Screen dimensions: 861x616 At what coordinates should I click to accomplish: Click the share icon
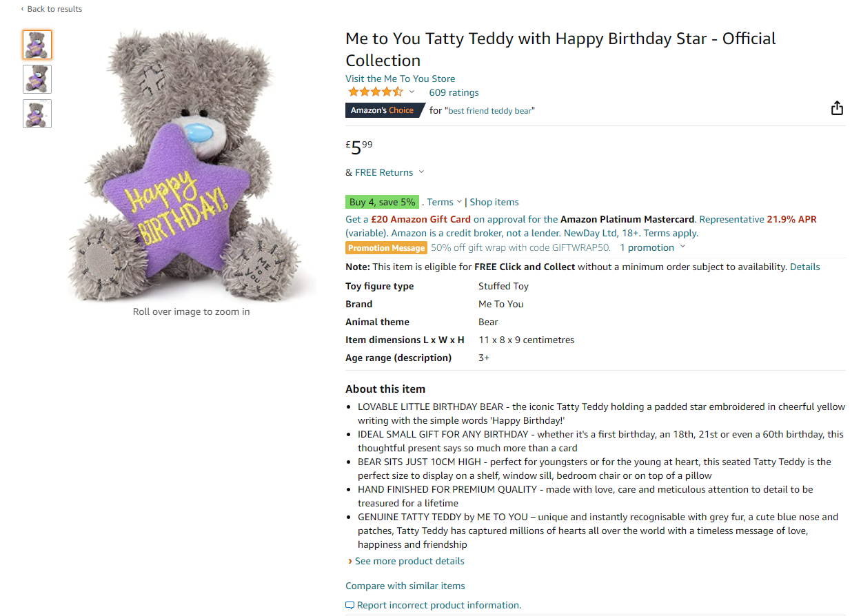pos(837,108)
